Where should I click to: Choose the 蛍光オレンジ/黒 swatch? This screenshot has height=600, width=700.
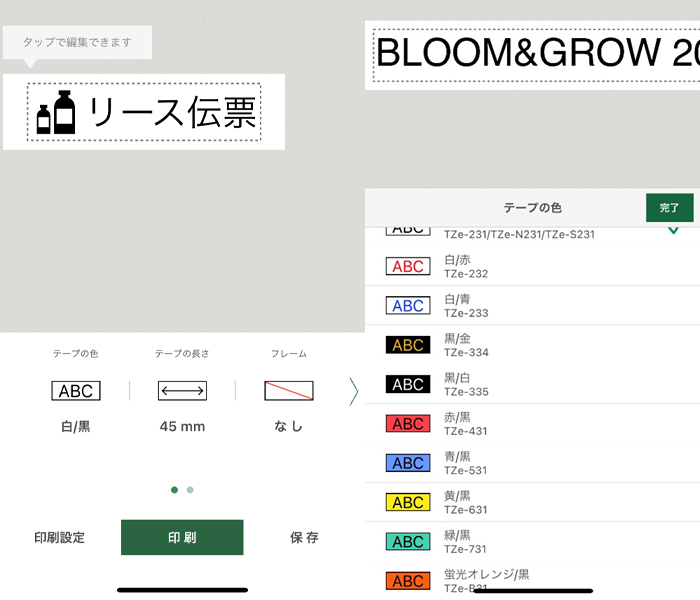[408, 581]
